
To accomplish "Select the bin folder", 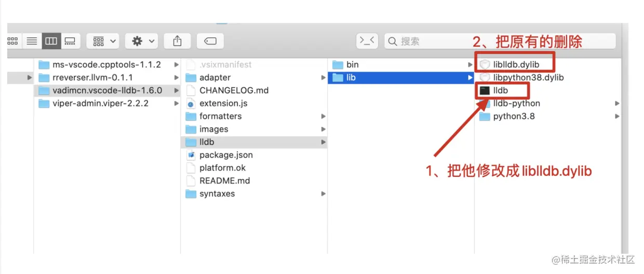I will pyautogui.click(x=401, y=64).
